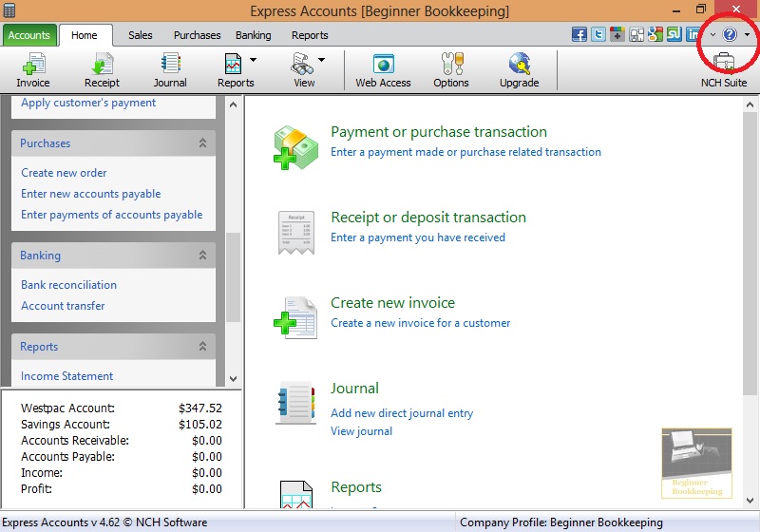
Task: Collapse the Reports sidebar section
Action: 202,346
